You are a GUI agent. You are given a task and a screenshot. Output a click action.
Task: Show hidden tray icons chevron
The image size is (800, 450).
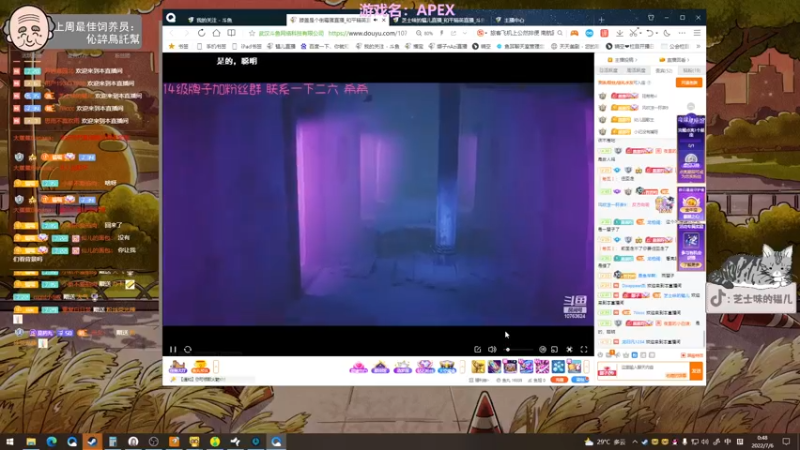tap(635, 442)
